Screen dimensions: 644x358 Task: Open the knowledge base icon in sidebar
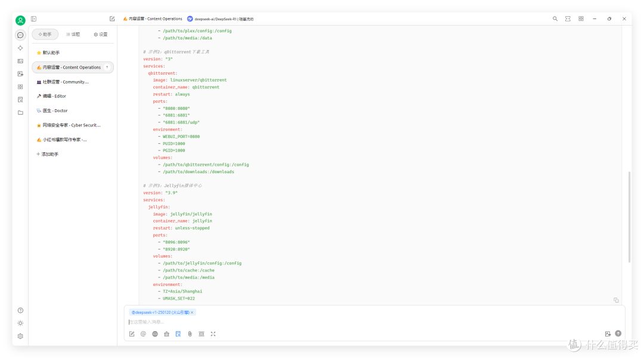pos(20,100)
